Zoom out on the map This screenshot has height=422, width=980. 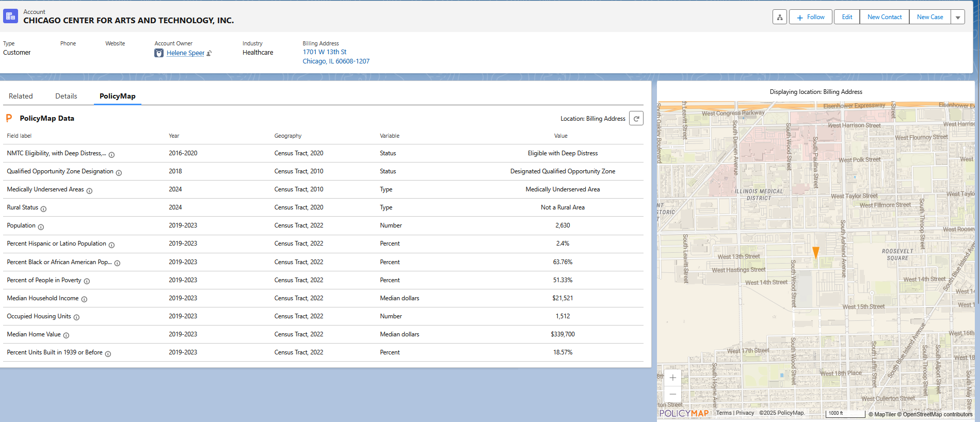(x=672, y=394)
